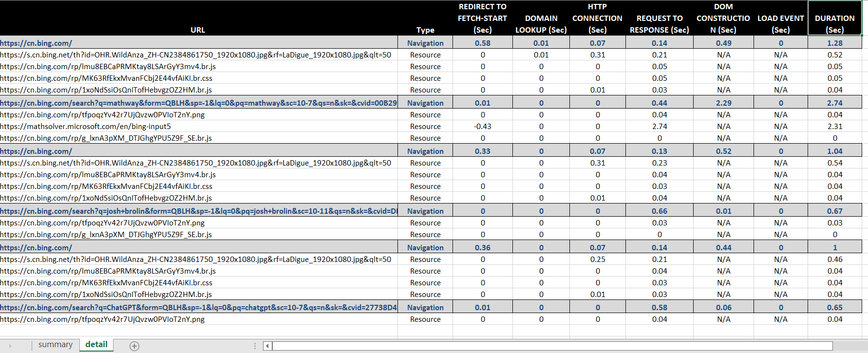Select duration value 0.67 cell

click(835, 211)
